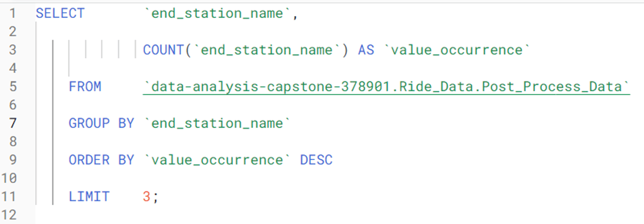Image resolution: width=644 pixels, height=224 pixels.
Task: Click the FROM keyword
Action: point(85,87)
